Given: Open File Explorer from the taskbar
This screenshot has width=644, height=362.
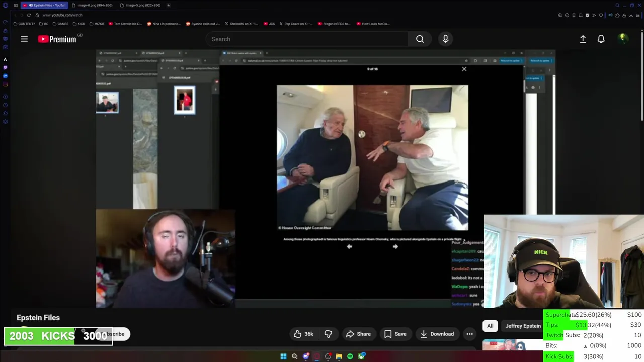Looking at the screenshot, I should coord(339,356).
